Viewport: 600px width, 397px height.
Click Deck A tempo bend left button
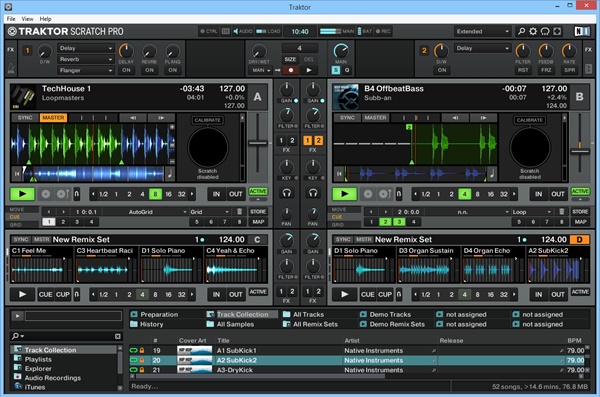(133, 118)
